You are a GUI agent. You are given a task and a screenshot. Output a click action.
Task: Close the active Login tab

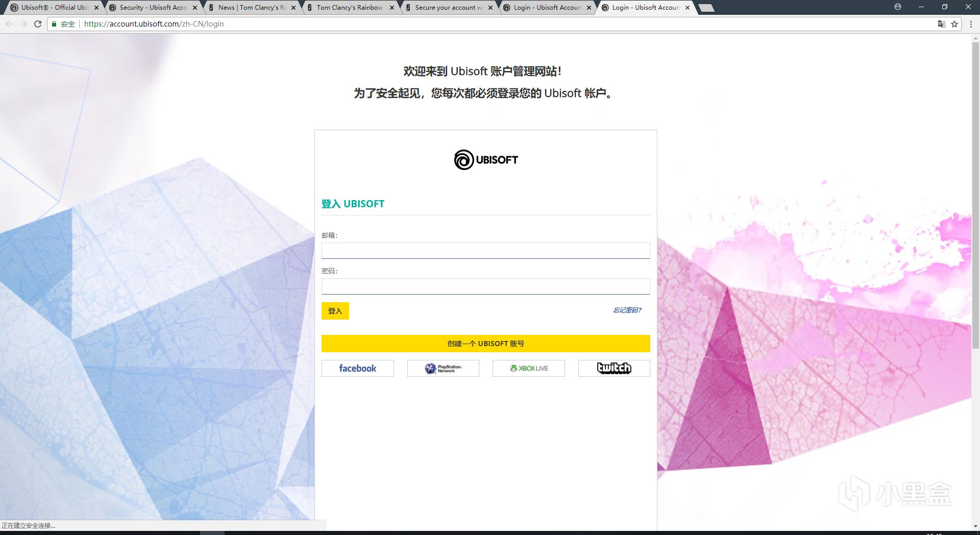tap(688, 8)
